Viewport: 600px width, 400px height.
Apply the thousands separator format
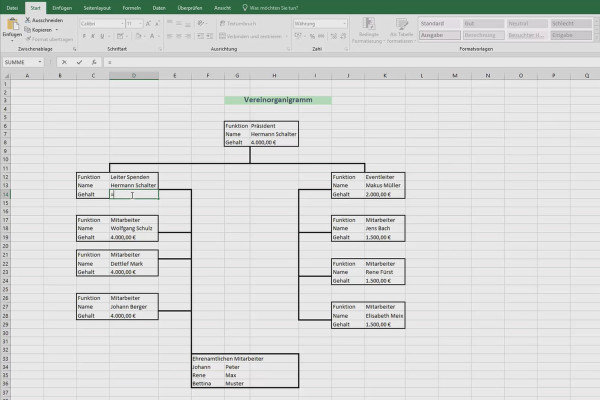point(321,36)
